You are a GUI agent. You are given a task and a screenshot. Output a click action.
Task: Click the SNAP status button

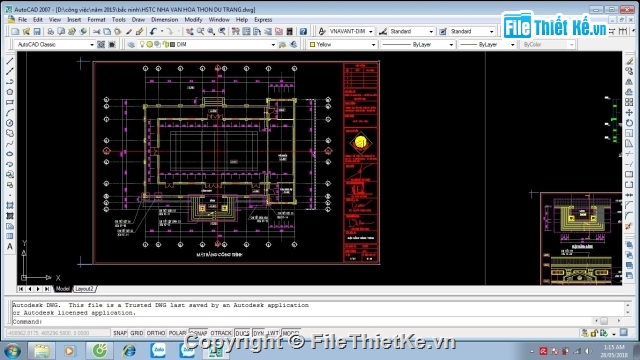(120, 333)
